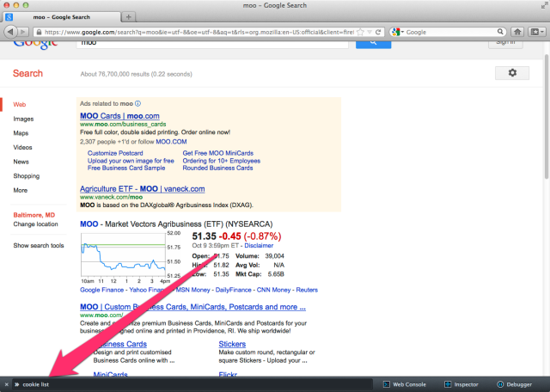
Task: Click the ads info icon next to 'Ads related to moo'
Action: pyautogui.click(x=137, y=103)
